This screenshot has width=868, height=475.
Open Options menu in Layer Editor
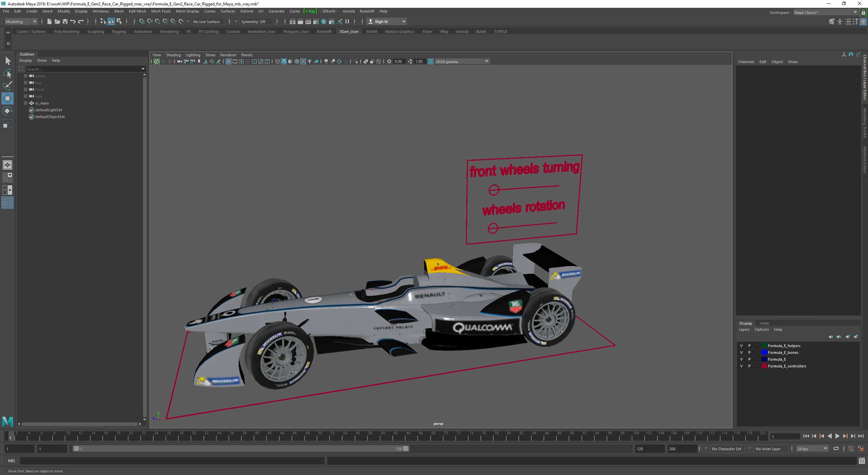click(762, 329)
